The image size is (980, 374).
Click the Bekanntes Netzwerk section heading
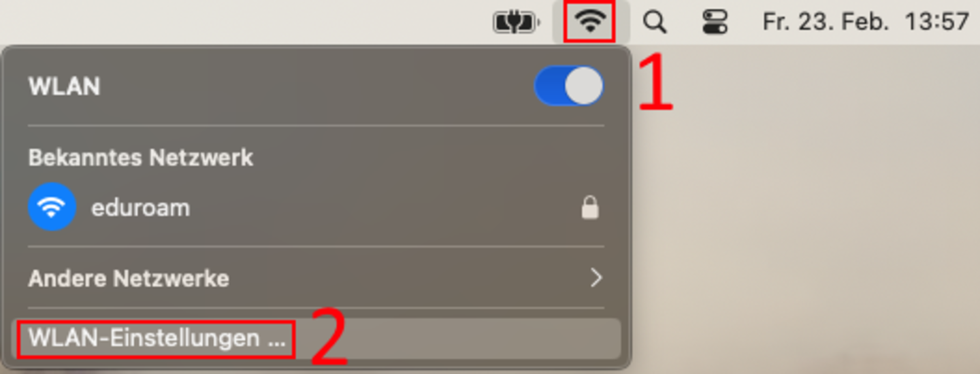pyautogui.click(x=141, y=158)
